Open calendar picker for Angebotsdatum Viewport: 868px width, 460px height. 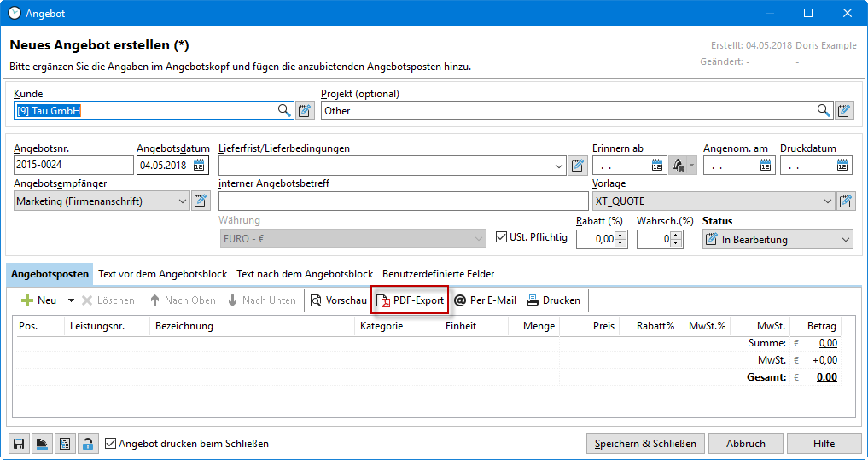coord(199,166)
